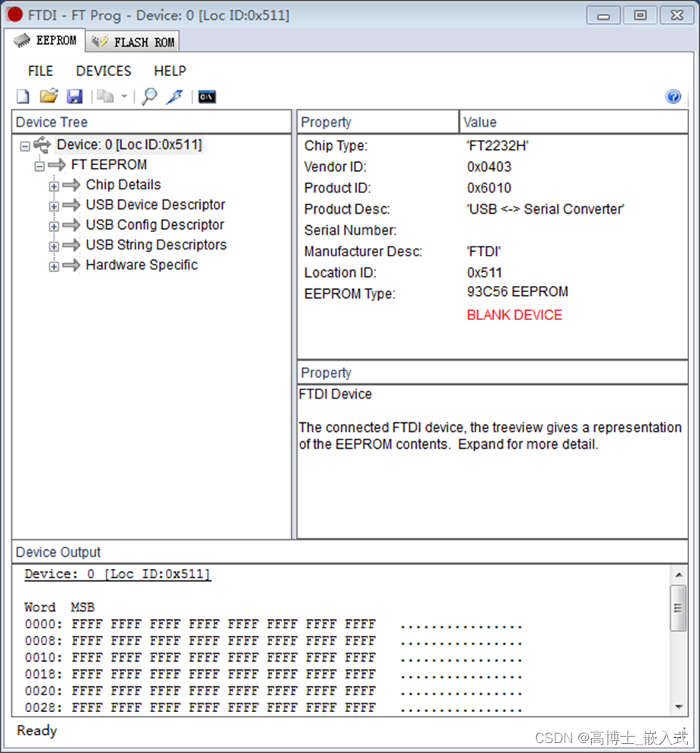
Task: Click the arrow icon beside Hardware Specific
Action: pos(71,265)
